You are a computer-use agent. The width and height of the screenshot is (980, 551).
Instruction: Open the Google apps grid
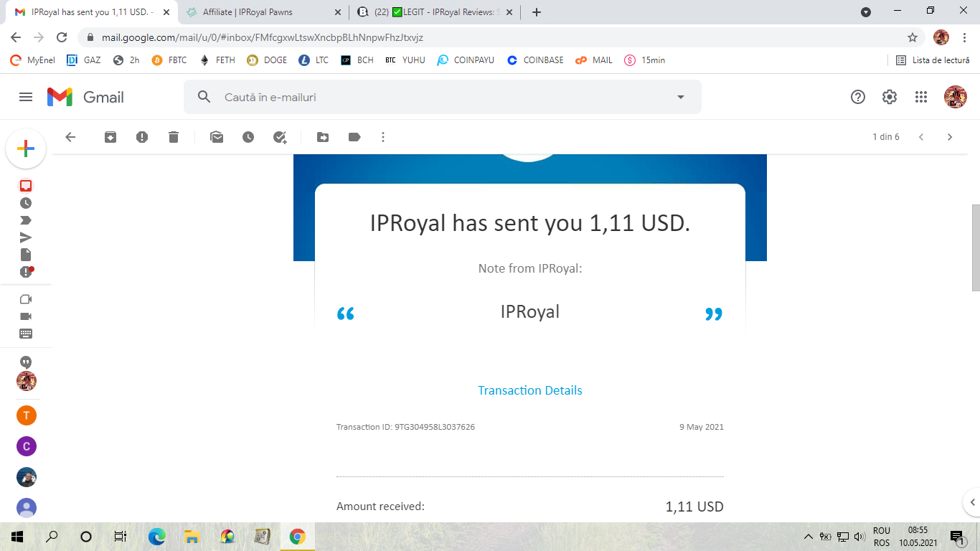[921, 97]
